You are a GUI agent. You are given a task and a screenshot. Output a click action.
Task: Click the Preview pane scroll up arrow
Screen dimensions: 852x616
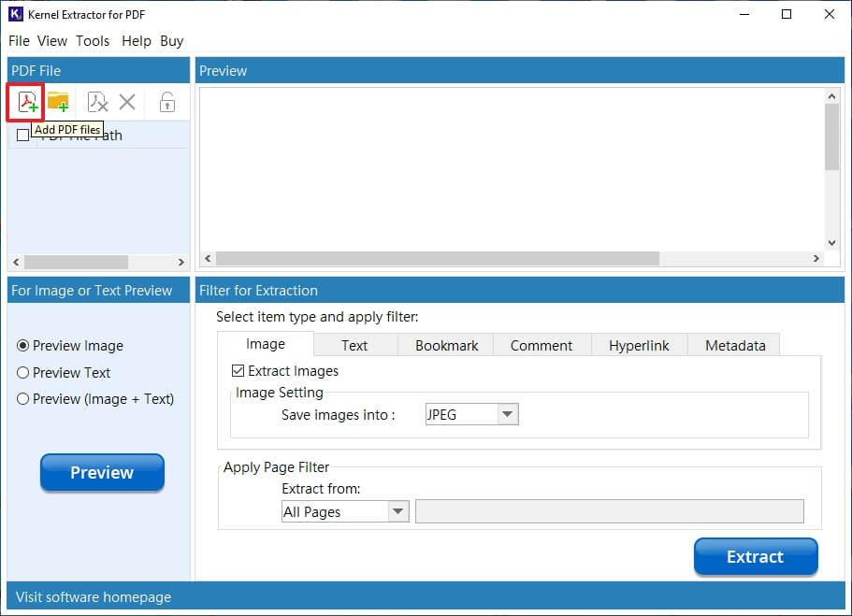[x=831, y=96]
